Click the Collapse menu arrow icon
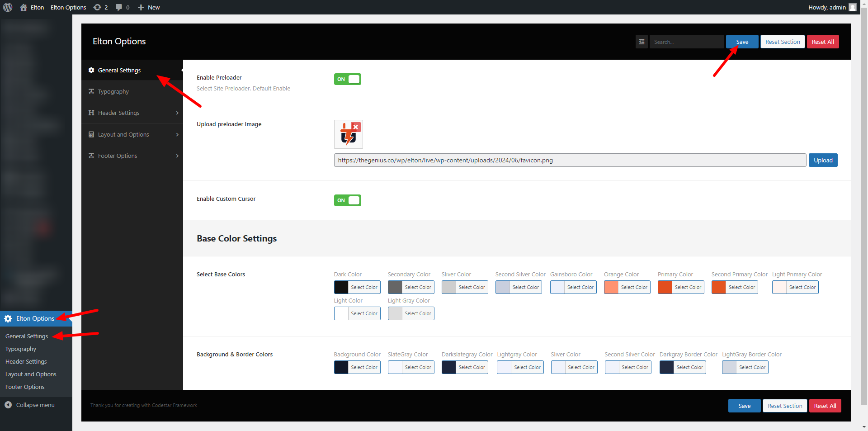 [x=8, y=405]
